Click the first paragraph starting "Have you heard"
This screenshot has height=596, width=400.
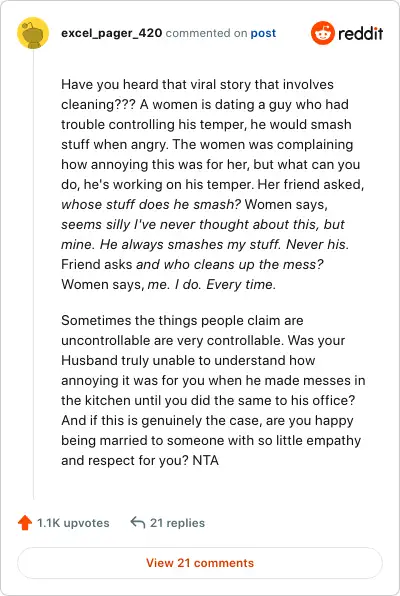(213, 184)
